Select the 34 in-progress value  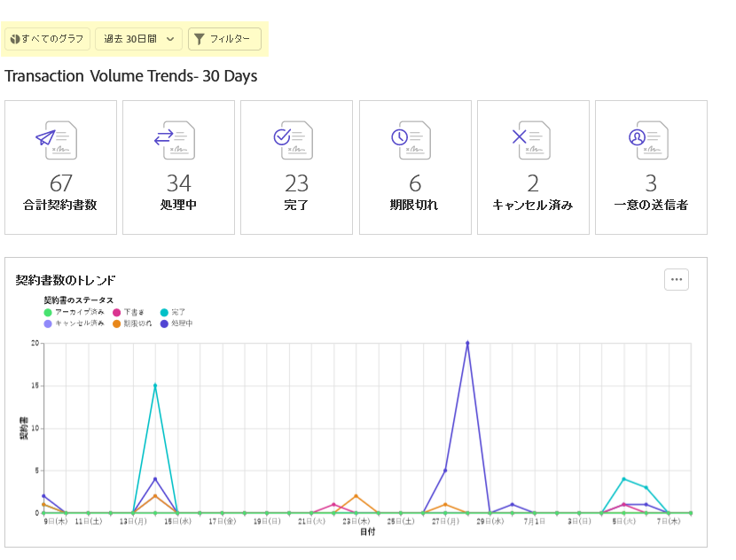pos(179,183)
